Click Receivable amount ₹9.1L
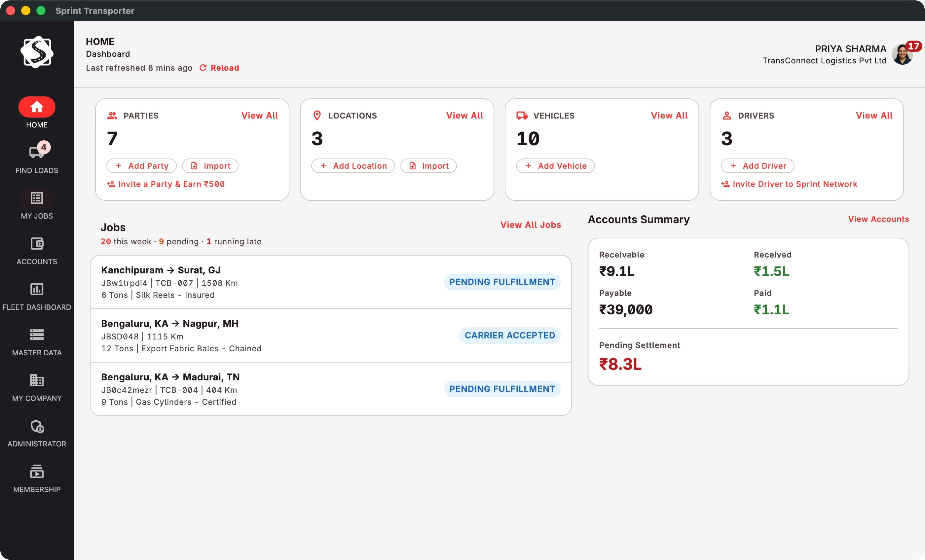The width and height of the screenshot is (925, 560). (617, 271)
